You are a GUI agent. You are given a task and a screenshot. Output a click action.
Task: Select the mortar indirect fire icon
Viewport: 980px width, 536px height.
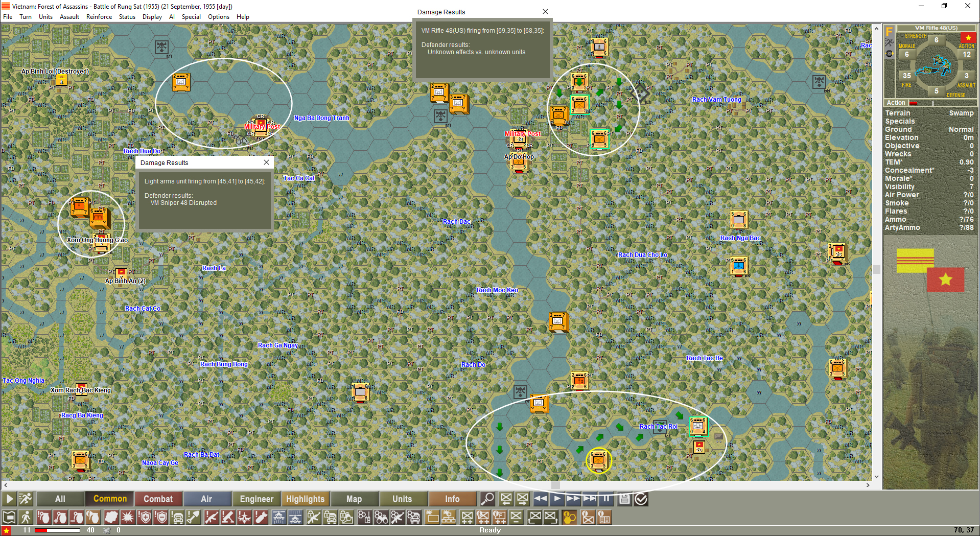click(x=227, y=517)
